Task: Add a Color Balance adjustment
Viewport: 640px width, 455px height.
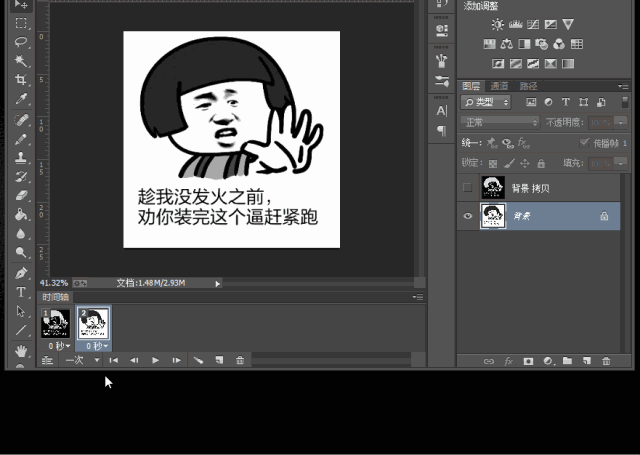Action: (x=507, y=44)
